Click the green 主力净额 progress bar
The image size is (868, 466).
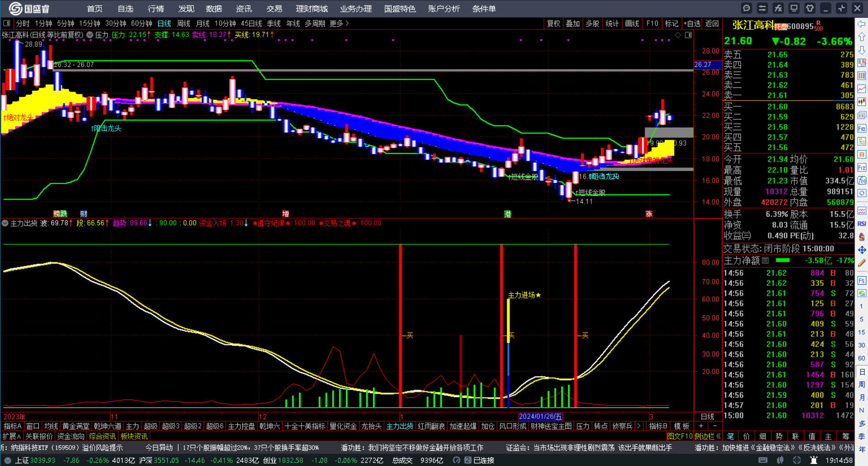(x=783, y=261)
